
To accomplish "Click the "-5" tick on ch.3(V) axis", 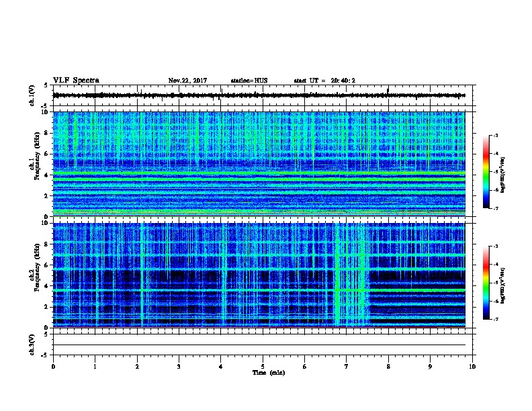I will [45, 355].
